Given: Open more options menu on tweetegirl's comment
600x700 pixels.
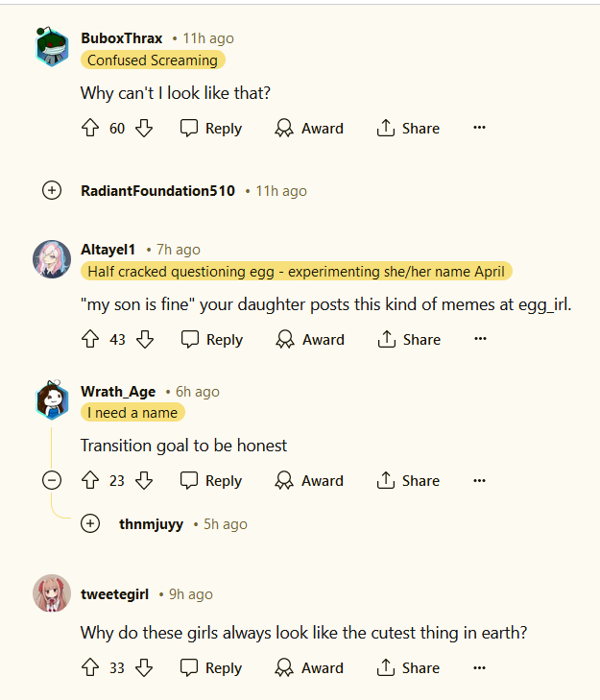Looking at the screenshot, I should [480, 668].
